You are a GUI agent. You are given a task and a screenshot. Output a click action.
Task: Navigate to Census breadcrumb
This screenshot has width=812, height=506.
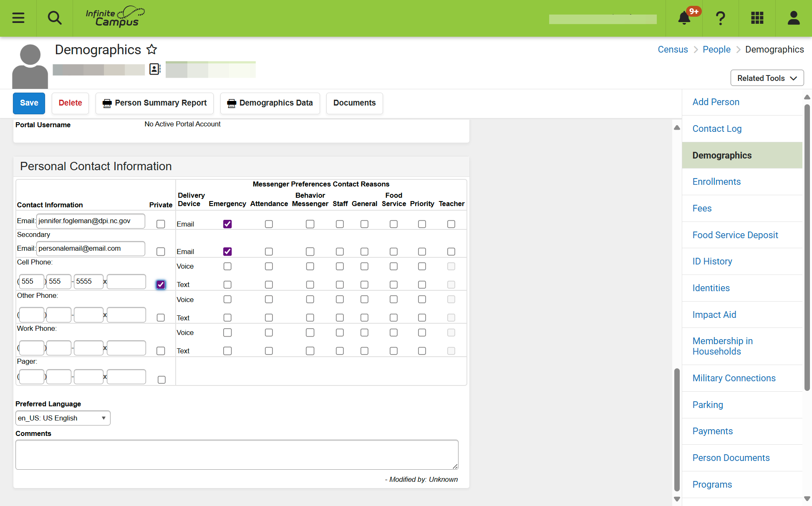(x=673, y=49)
